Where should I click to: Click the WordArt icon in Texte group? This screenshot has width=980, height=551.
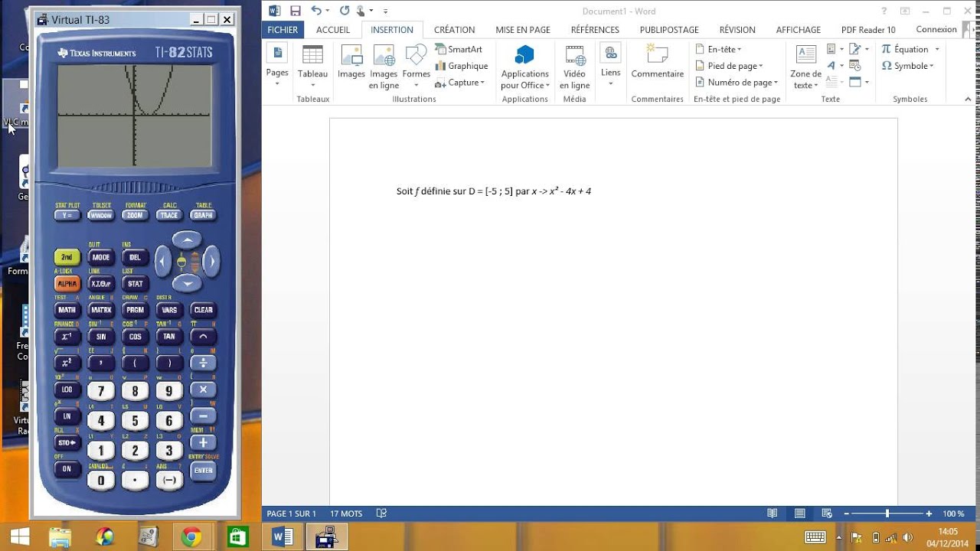tap(831, 66)
